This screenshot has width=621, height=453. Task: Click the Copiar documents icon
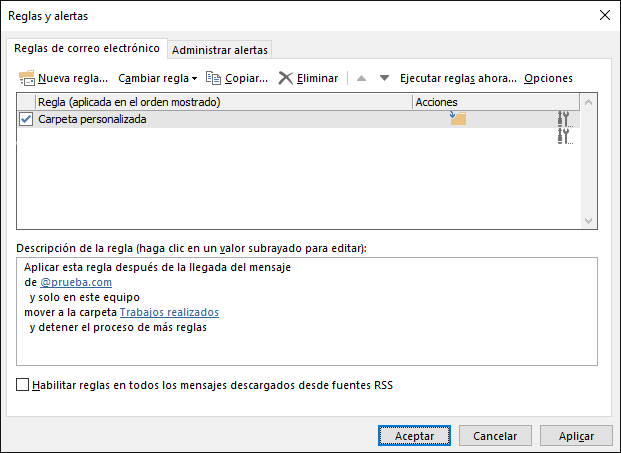pos(213,78)
